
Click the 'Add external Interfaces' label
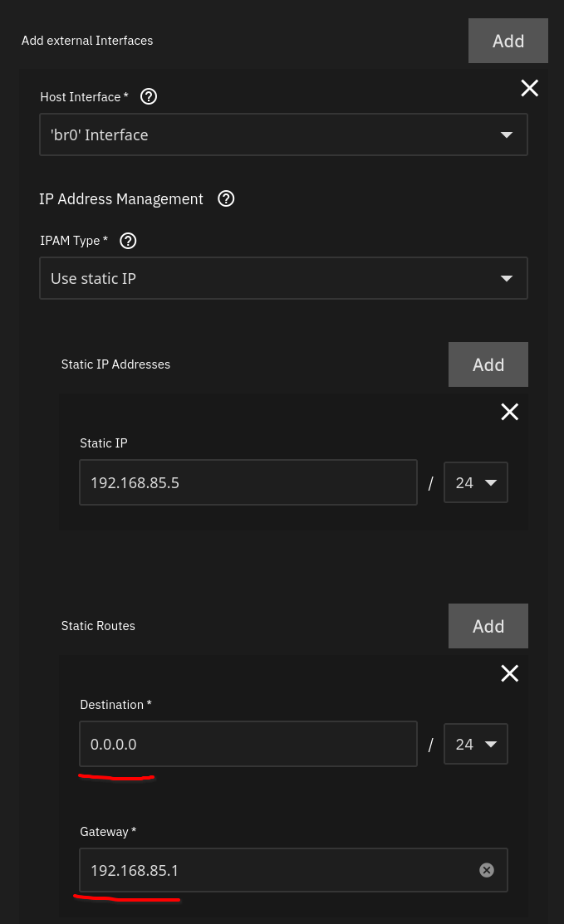(87, 41)
